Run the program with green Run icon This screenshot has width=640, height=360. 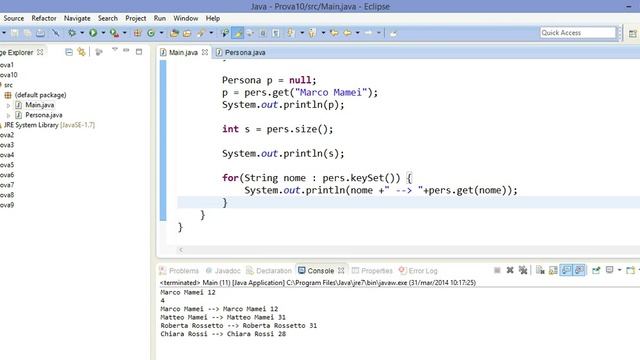click(x=93, y=33)
